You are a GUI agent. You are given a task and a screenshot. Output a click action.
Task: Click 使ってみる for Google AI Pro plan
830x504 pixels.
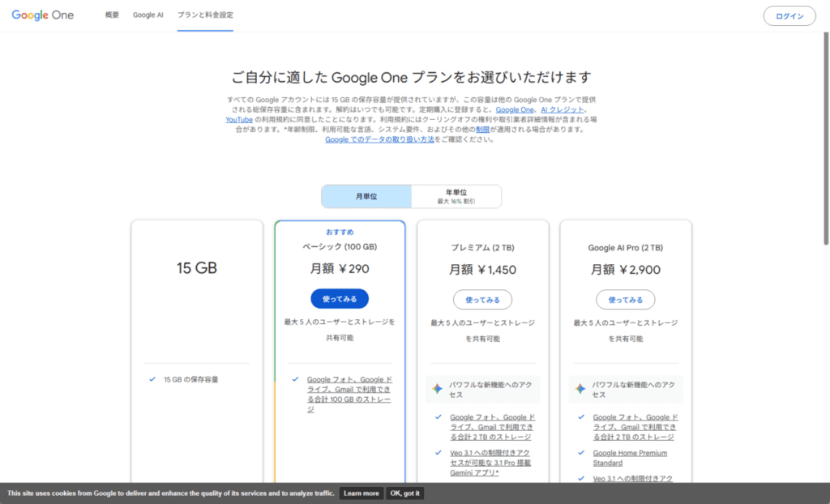pos(625,300)
